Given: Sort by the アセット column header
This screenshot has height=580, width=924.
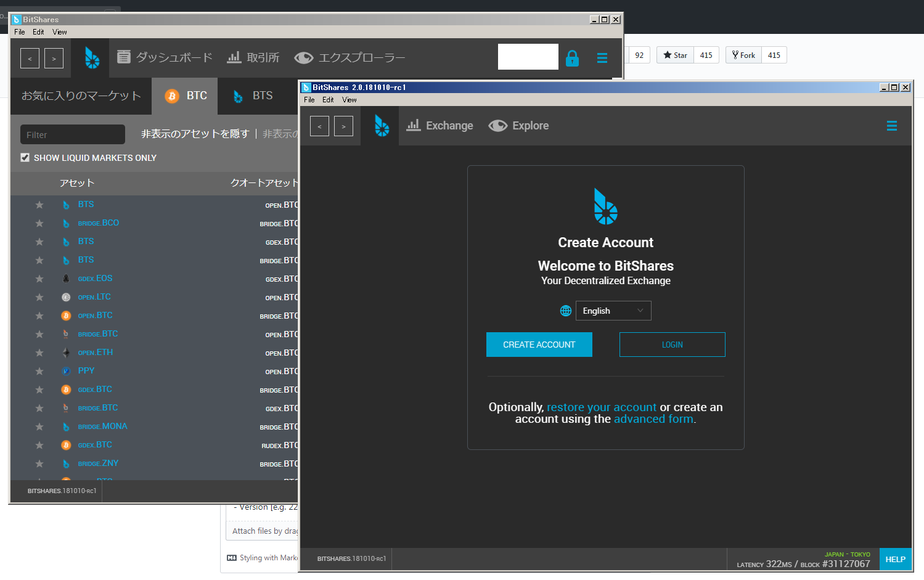Looking at the screenshot, I should 77,183.
